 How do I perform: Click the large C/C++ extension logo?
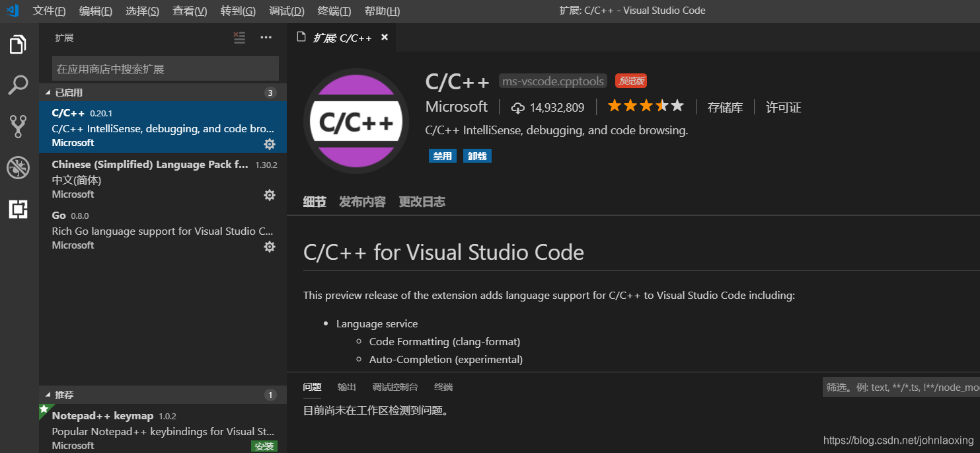coord(356,121)
